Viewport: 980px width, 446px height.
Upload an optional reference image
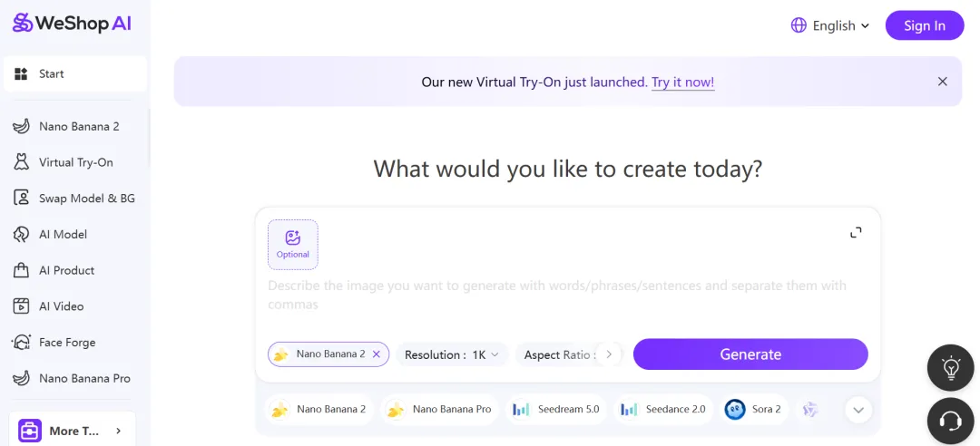[292, 244]
